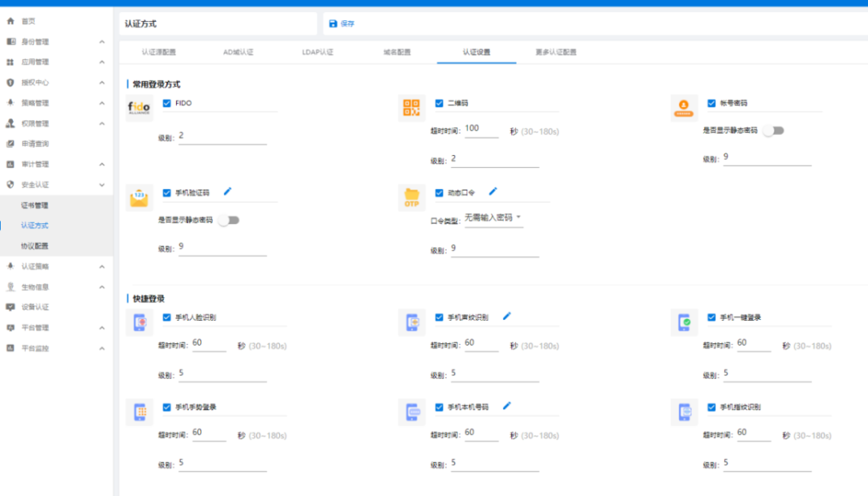The image size is (868, 496).
Task: Click the 超时时间 input field for 二维码
Action: (481, 127)
